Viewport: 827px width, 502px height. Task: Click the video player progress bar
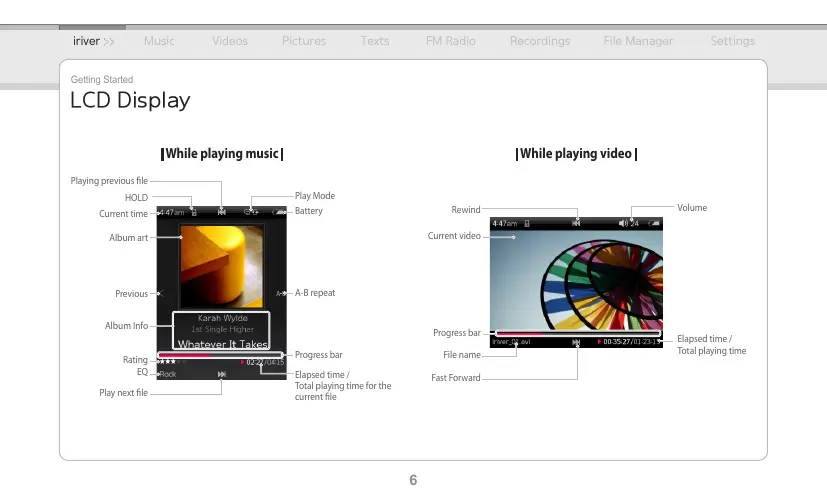coord(576,332)
